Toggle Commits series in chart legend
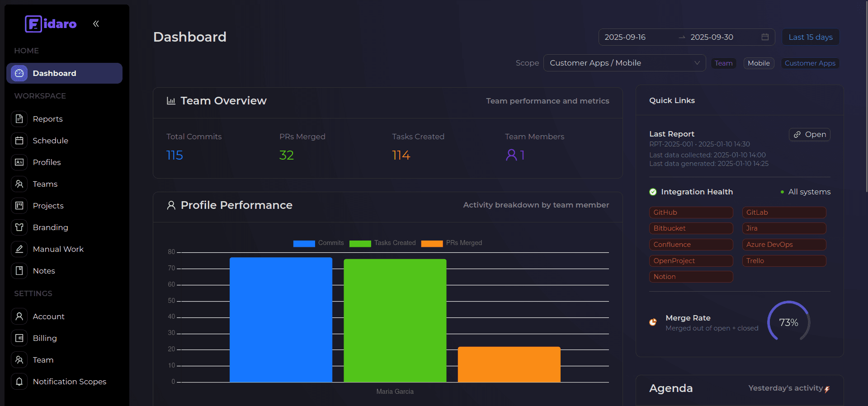This screenshot has height=406, width=868. [x=318, y=243]
